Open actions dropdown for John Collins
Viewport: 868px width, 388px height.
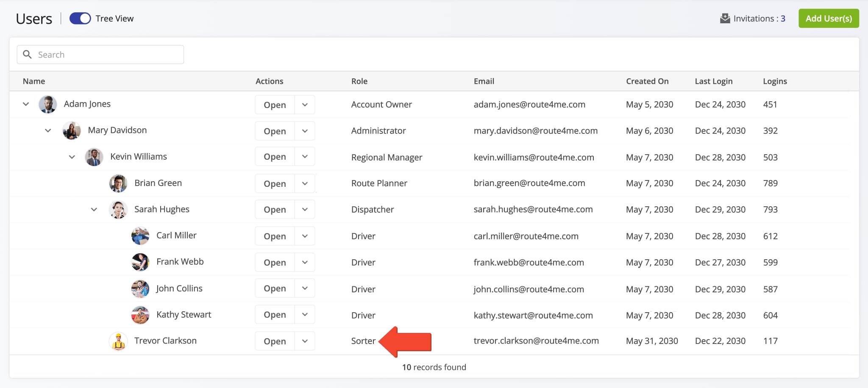305,288
